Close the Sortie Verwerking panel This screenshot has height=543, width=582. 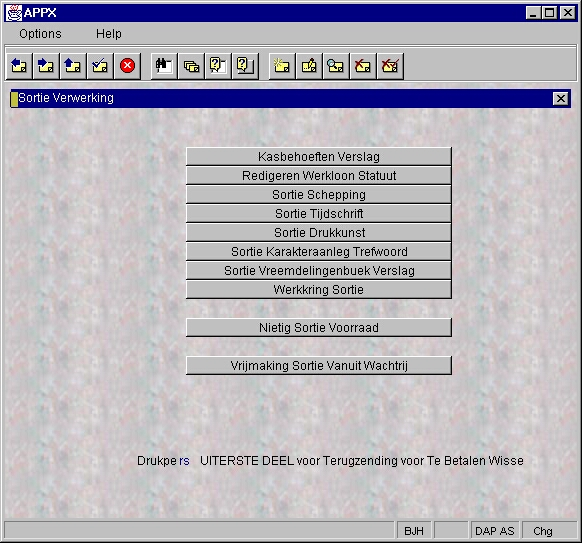(x=561, y=99)
